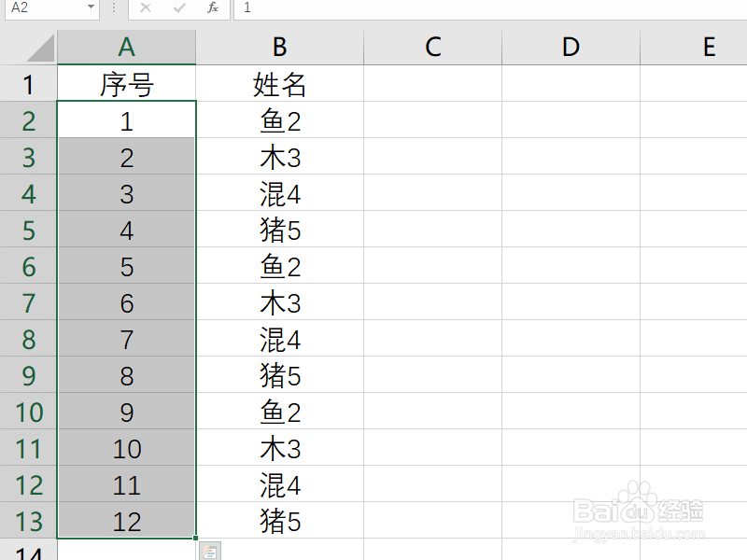The width and height of the screenshot is (747, 560).
Task: Click the formula bar resize dots handle
Action: click(x=114, y=7)
